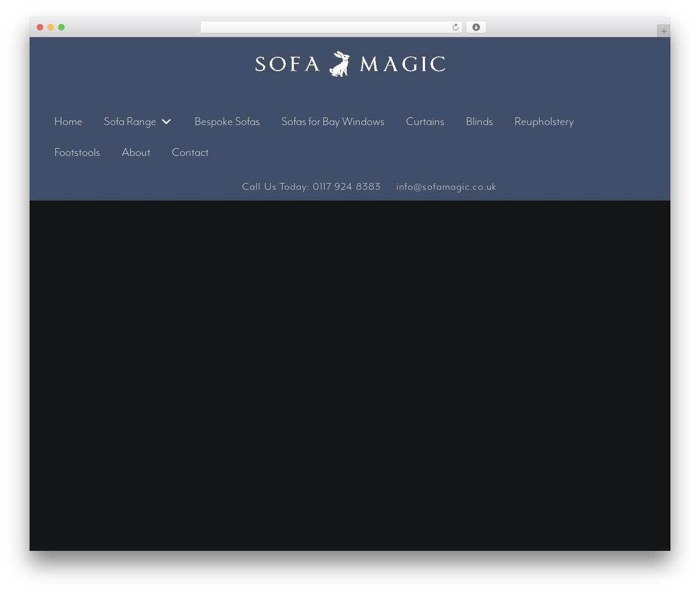The image size is (700, 593).
Task: Open the browser downloads button
Action: pyautogui.click(x=476, y=27)
